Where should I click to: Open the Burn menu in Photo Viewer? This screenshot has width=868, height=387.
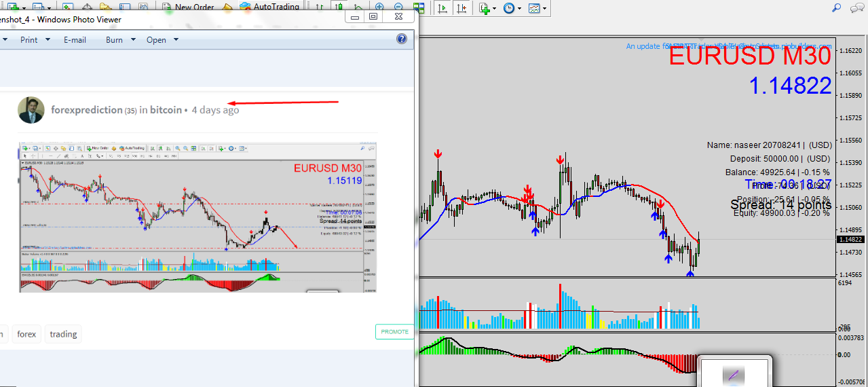114,39
